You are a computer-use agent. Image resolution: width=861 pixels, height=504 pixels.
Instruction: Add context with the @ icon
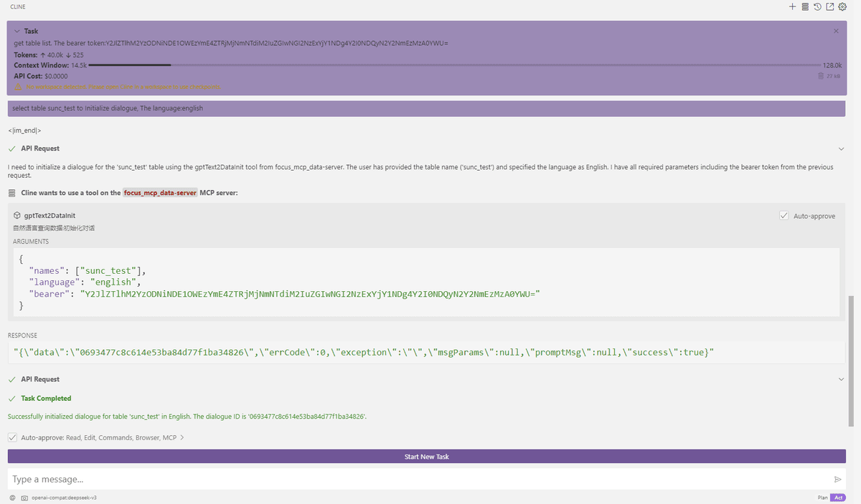(12, 498)
